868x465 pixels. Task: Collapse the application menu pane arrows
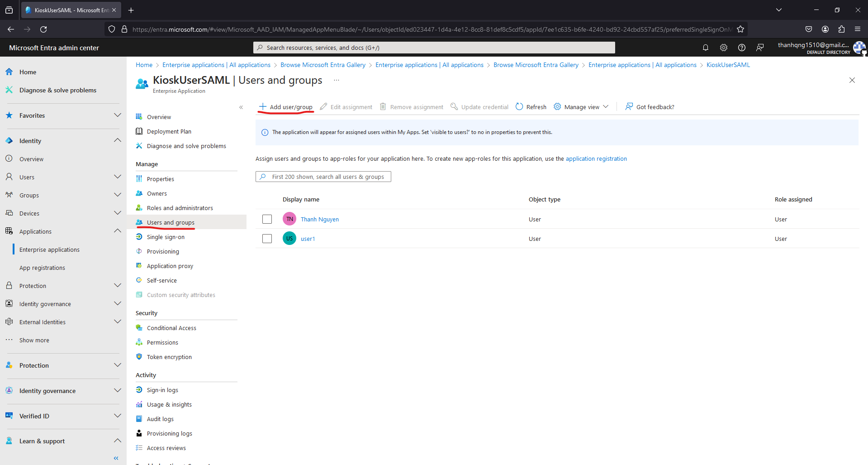tap(241, 107)
